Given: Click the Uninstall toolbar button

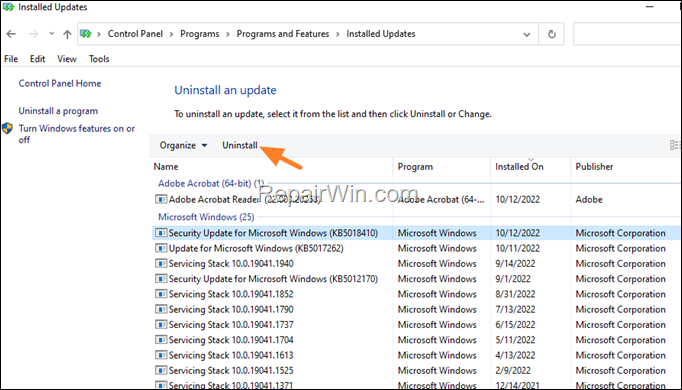Looking at the screenshot, I should pyautogui.click(x=240, y=145).
